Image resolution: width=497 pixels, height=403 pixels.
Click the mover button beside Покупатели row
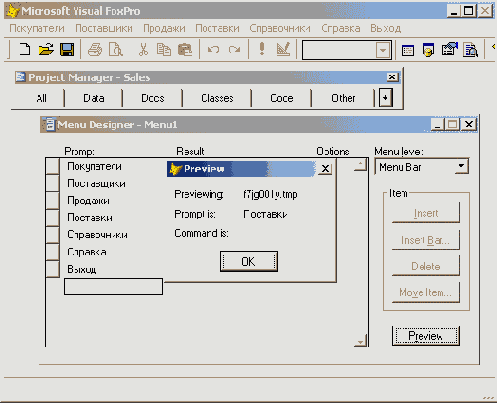click(x=53, y=166)
